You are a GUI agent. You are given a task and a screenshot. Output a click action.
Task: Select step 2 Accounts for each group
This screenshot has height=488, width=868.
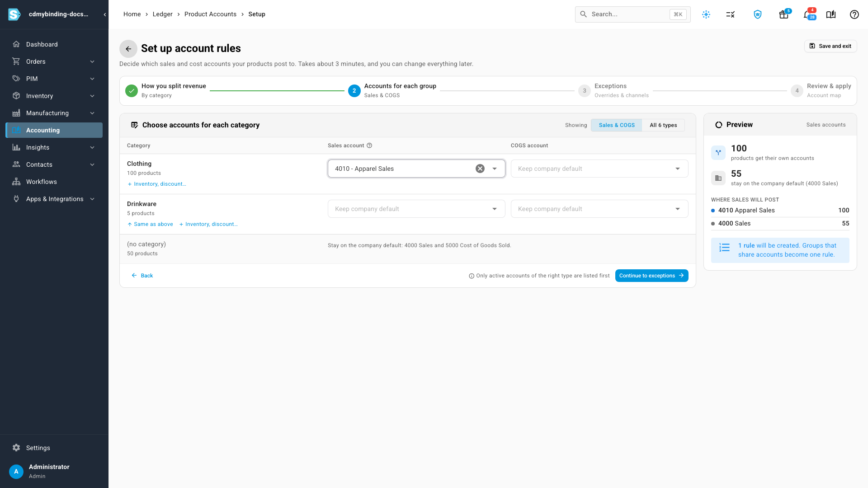point(392,90)
